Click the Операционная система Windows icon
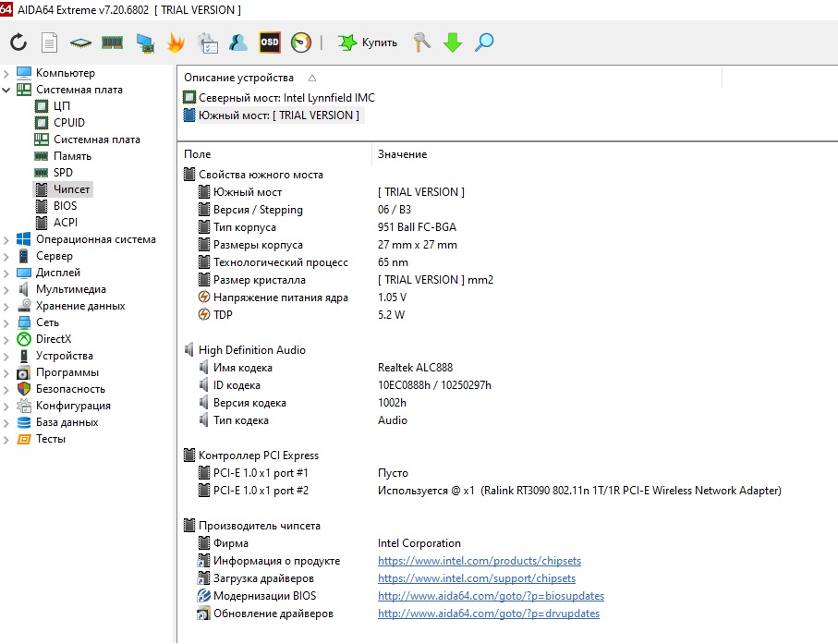The image size is (838, 644). pyautogui.click(x=24, y=239)
